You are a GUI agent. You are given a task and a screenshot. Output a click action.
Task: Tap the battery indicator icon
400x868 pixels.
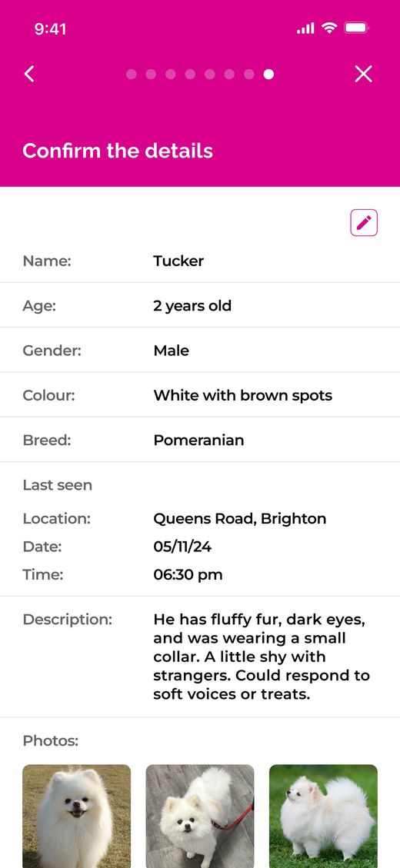coord(356,28)
